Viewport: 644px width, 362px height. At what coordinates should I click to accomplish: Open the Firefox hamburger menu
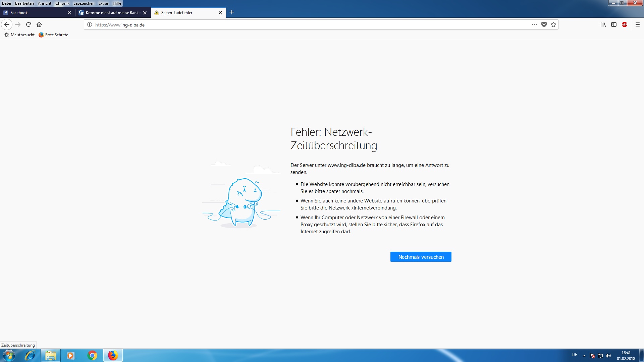pos(637,24)
